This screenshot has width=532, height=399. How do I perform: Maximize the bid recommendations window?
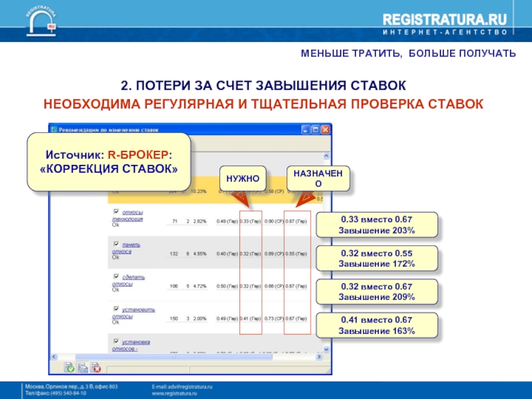point(315,128)
